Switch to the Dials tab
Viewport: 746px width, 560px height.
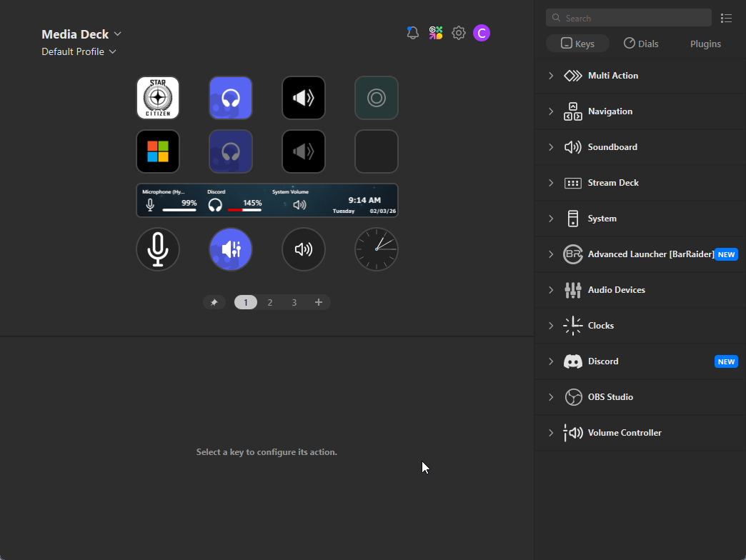coord(641,44)
